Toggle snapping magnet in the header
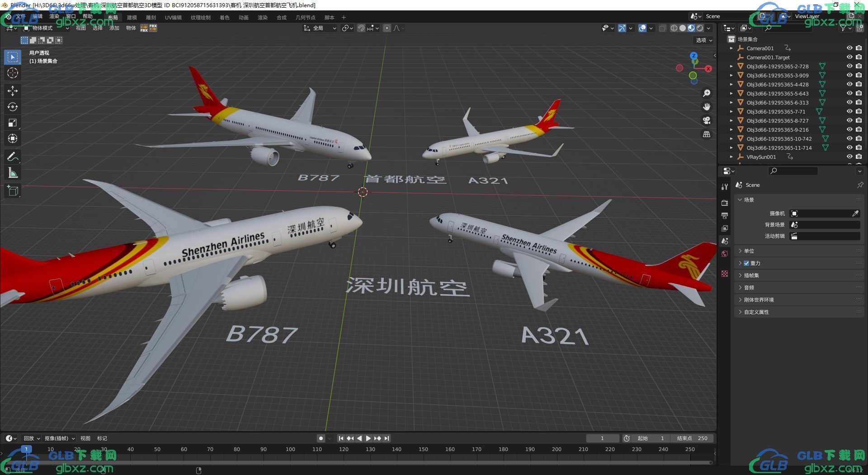 tap(361, 28)
